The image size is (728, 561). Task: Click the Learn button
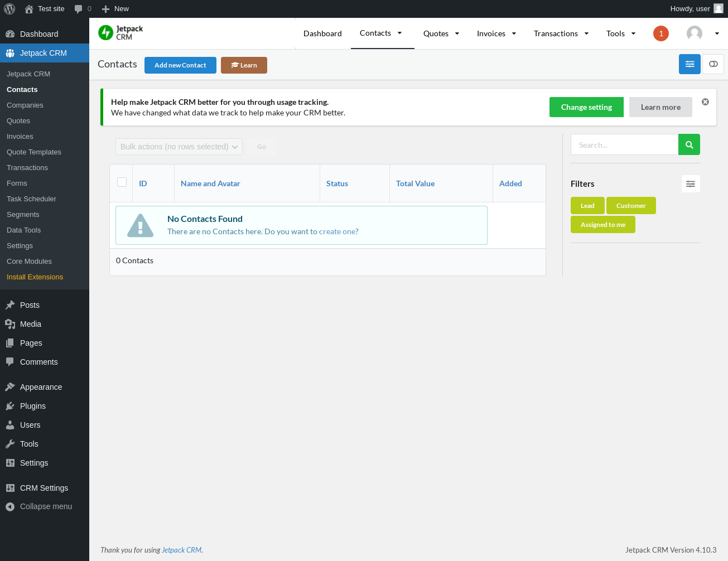coord(244,65)
